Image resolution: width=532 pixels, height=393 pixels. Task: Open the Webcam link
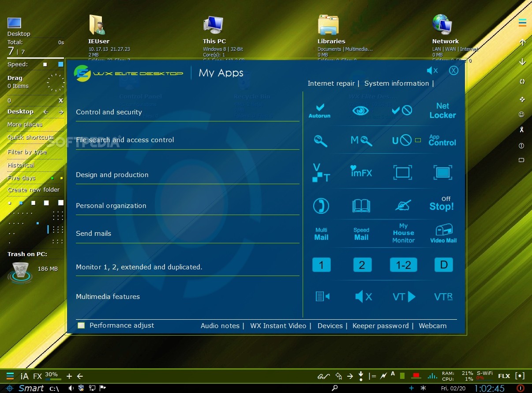click(x=432, y=326)
